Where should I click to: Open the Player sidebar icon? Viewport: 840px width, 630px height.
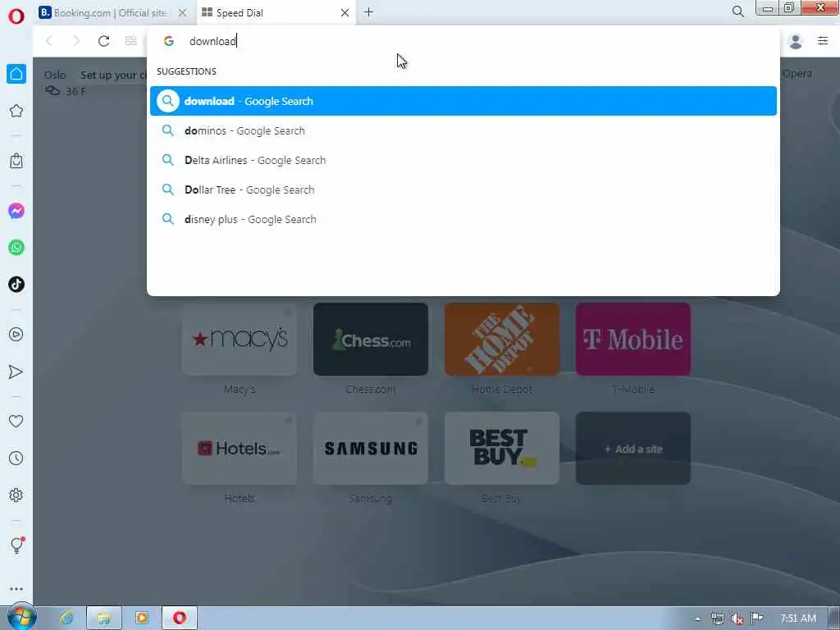coord(16,335)
